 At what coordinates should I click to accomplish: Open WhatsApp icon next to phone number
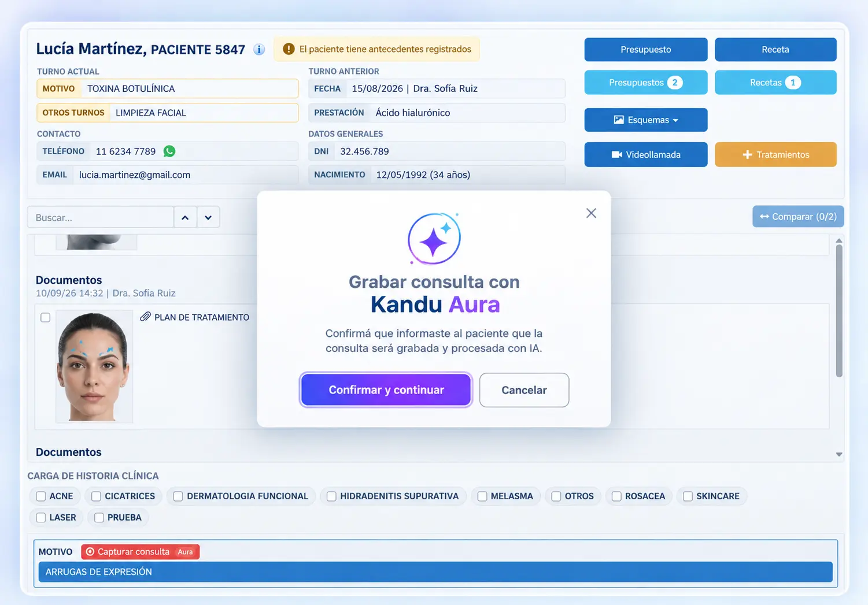169,151
